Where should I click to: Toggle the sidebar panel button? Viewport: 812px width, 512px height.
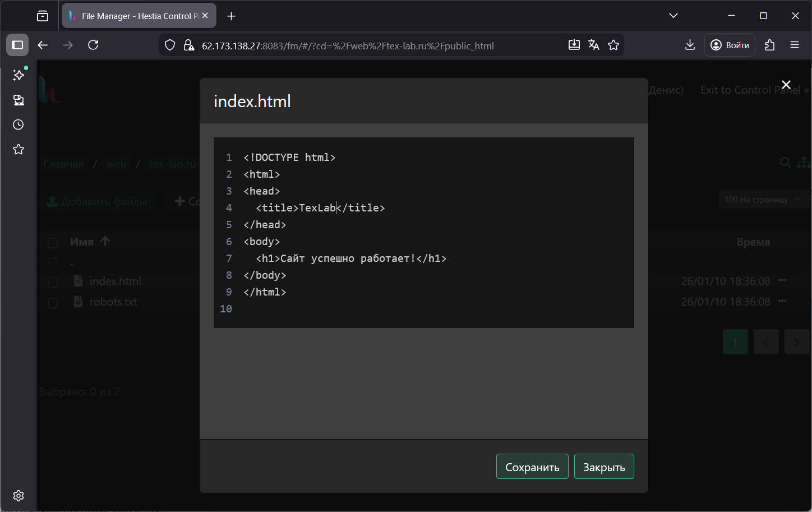click(17, 45)
